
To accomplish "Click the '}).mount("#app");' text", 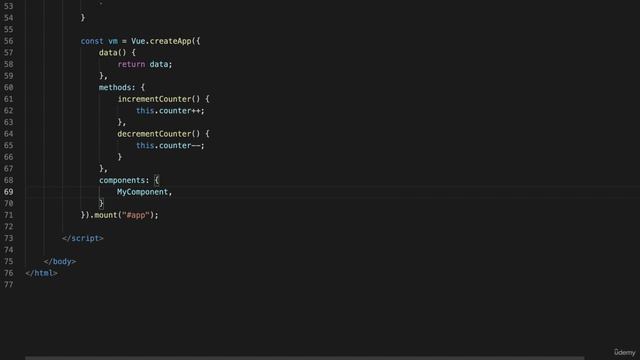I will tap(120, 215).
